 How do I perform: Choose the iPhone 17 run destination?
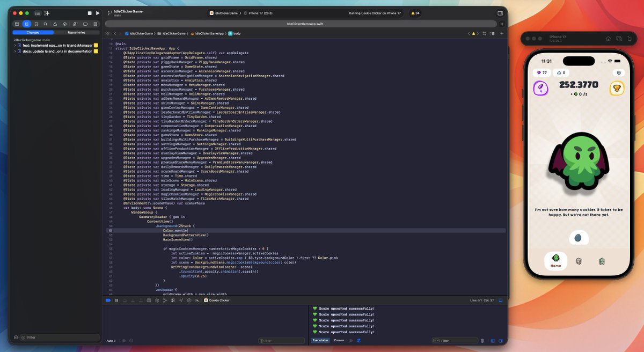coord(259,13)
